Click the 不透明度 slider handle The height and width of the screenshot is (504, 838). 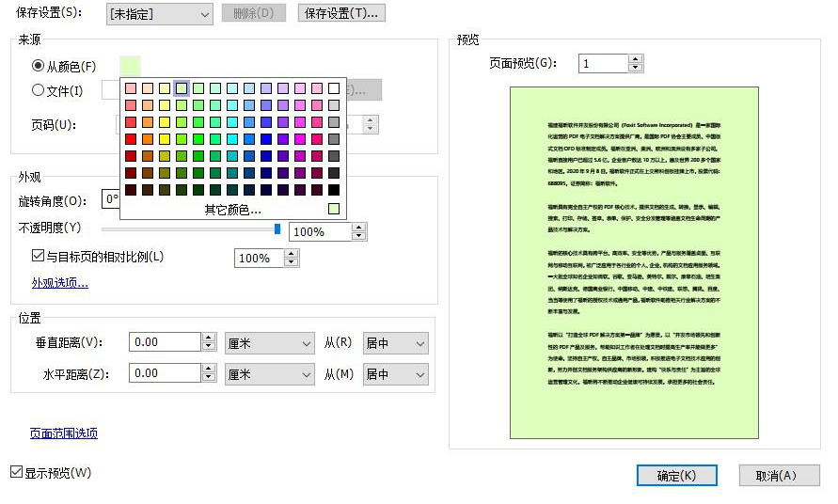pos(277,228)
